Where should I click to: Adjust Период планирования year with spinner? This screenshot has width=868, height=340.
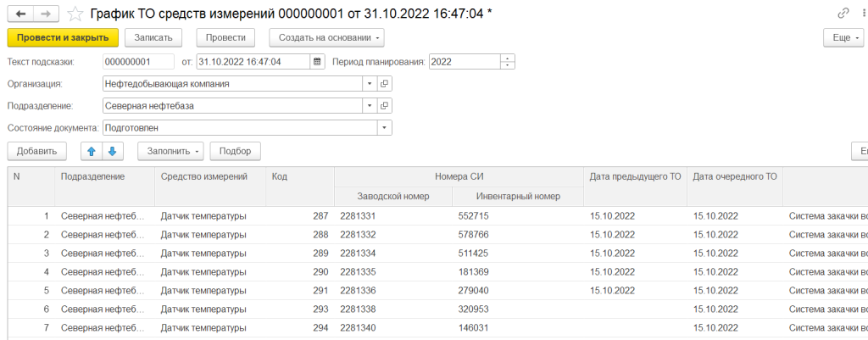(508, 62)
